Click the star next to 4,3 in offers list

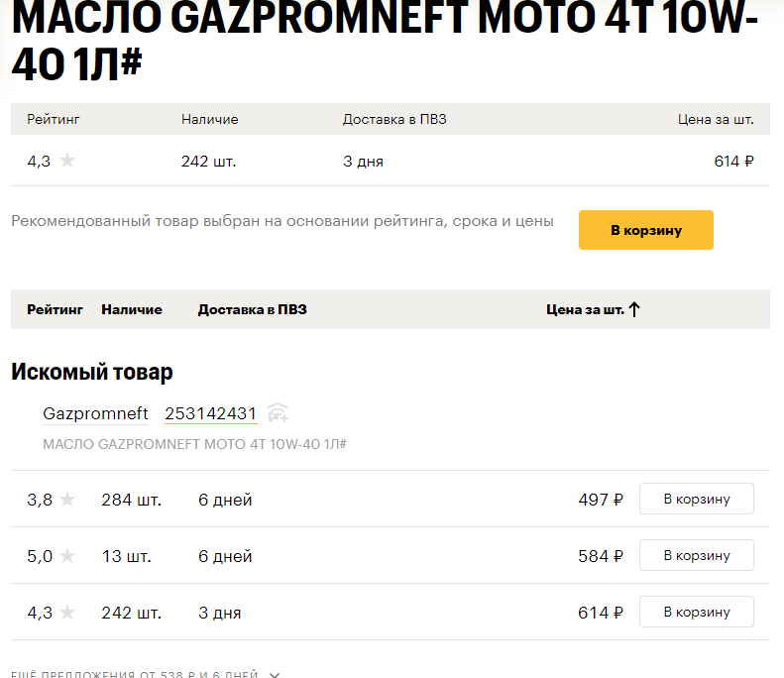pos(67,612)
